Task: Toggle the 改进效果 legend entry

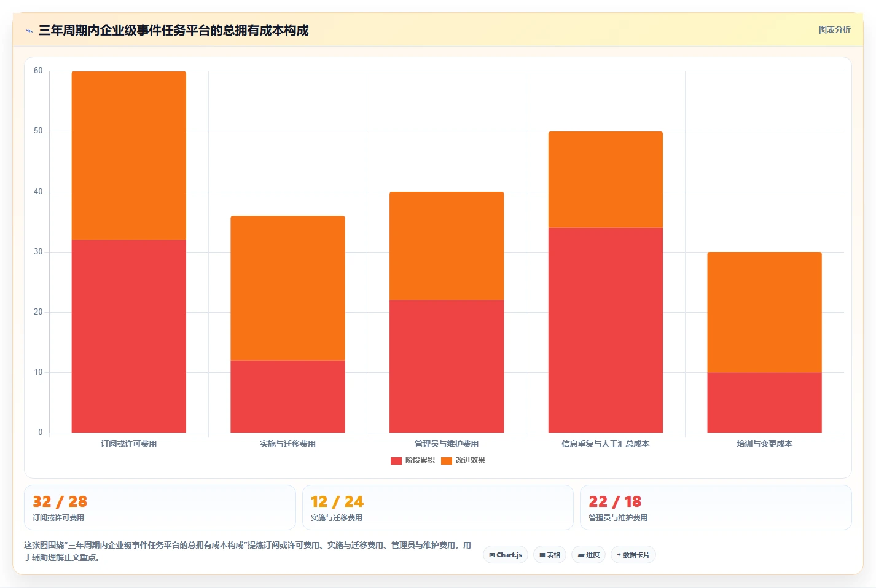Action: (x=463, y=460)
